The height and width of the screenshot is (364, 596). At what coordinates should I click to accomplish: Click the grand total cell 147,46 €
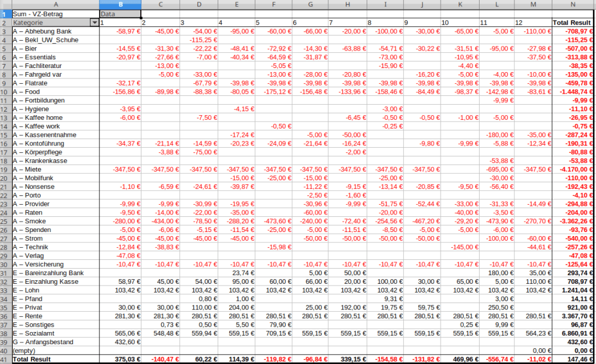coord(573,360)
